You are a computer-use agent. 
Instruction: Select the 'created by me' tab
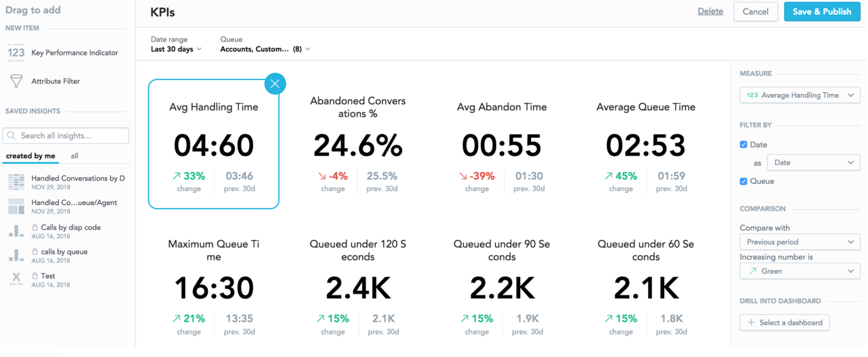click(x=30, y=156)
